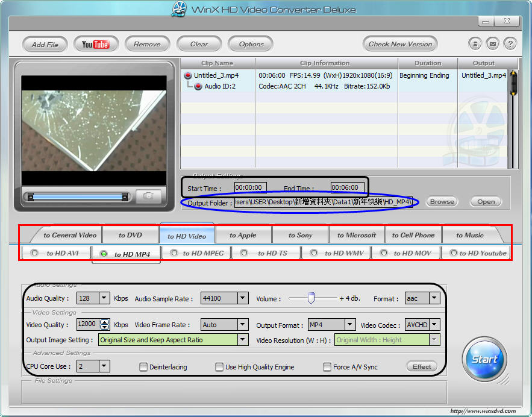Open the help question mark icon

510,44
